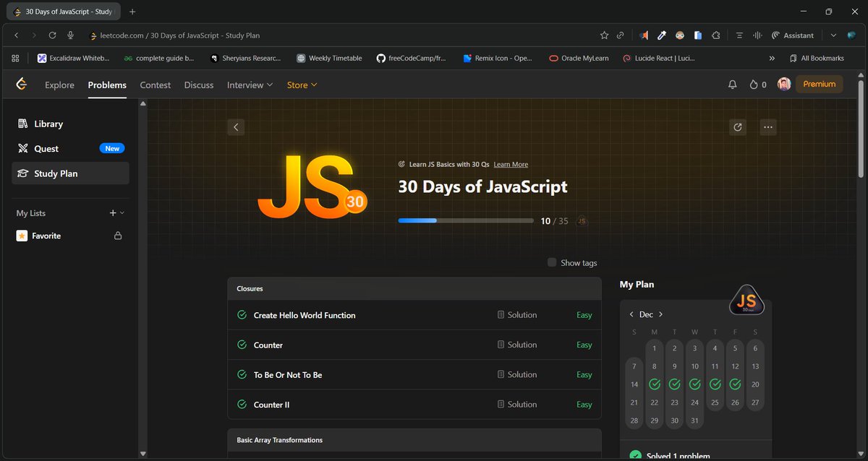
Task: Open the browser Assistant button
Action: 793,35
